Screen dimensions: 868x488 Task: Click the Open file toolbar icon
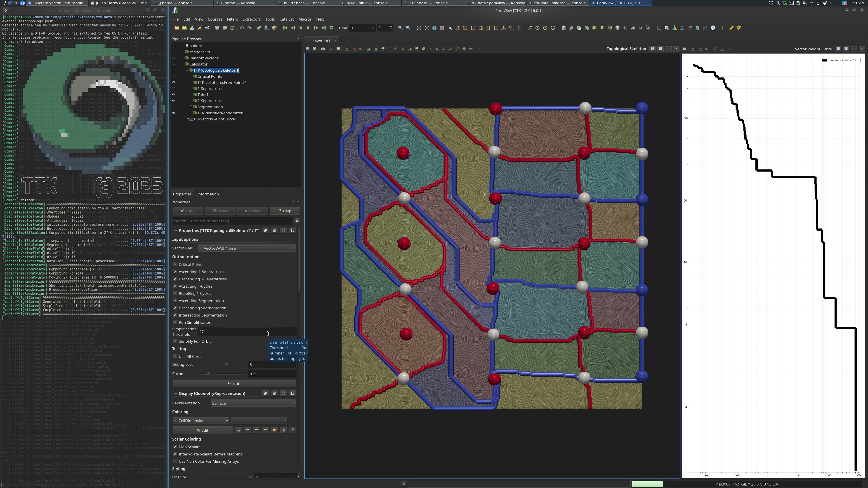177,28
